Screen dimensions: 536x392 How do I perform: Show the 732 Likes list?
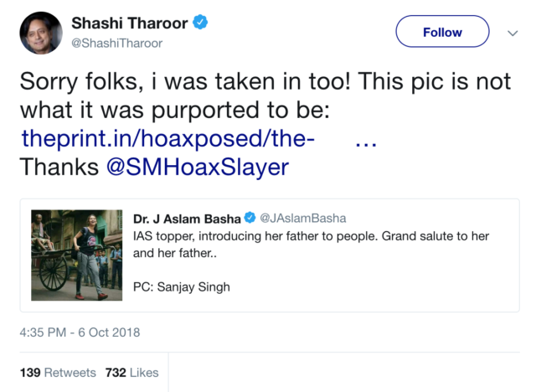[131, 372]
